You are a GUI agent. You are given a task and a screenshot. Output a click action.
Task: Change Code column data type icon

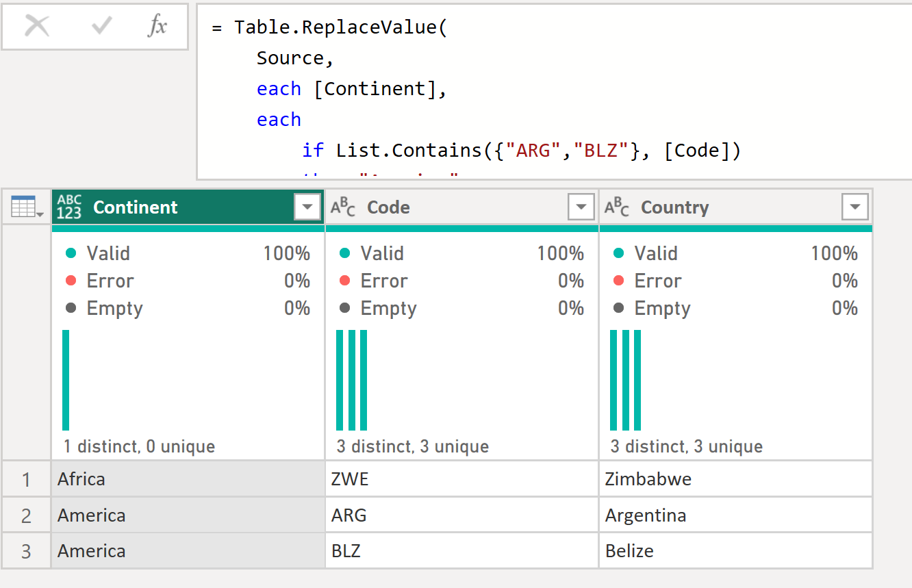[x=343, y=207]
